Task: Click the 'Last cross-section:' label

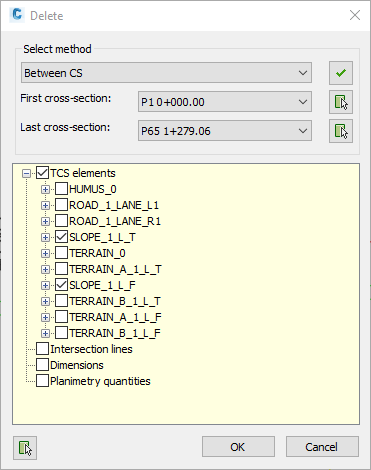Action: [x=65, y=127]
